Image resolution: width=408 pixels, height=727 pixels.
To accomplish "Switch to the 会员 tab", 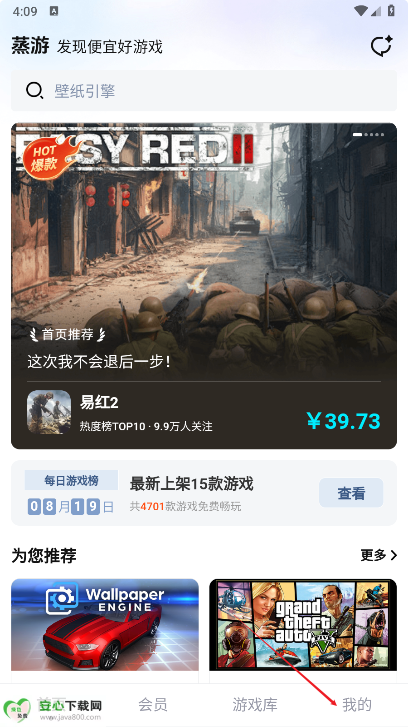I will pos(153,705).
